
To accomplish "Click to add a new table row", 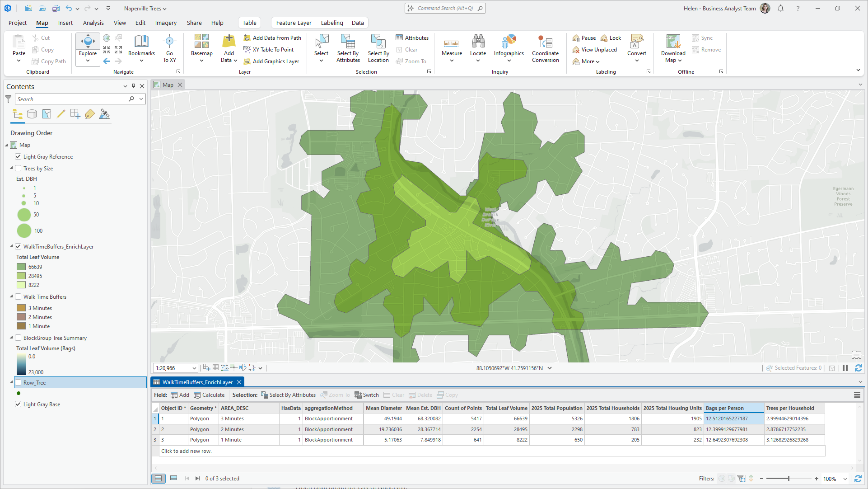I will [186, 451].
